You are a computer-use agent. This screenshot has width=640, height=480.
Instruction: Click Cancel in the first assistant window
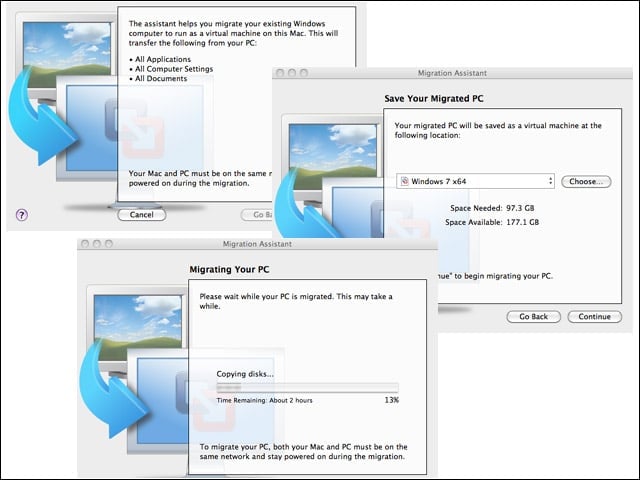coord(142,215)
